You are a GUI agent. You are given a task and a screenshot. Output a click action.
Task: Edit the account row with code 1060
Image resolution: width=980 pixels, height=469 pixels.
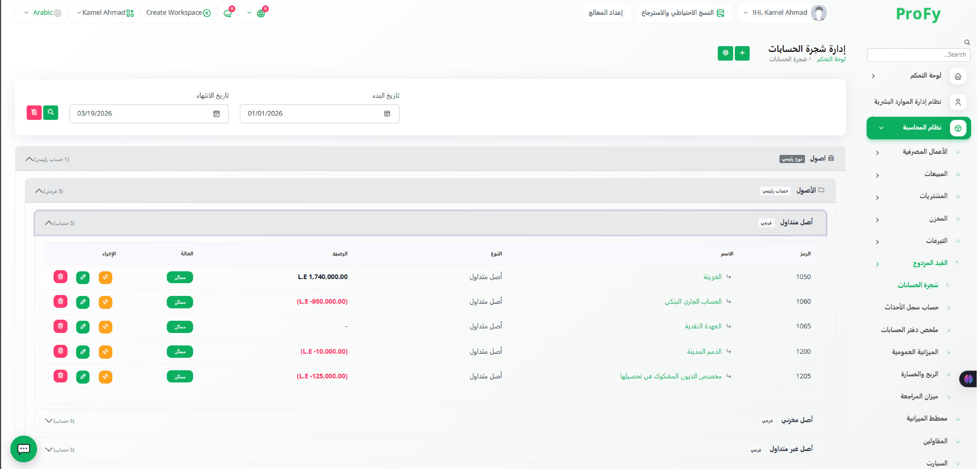83,302
